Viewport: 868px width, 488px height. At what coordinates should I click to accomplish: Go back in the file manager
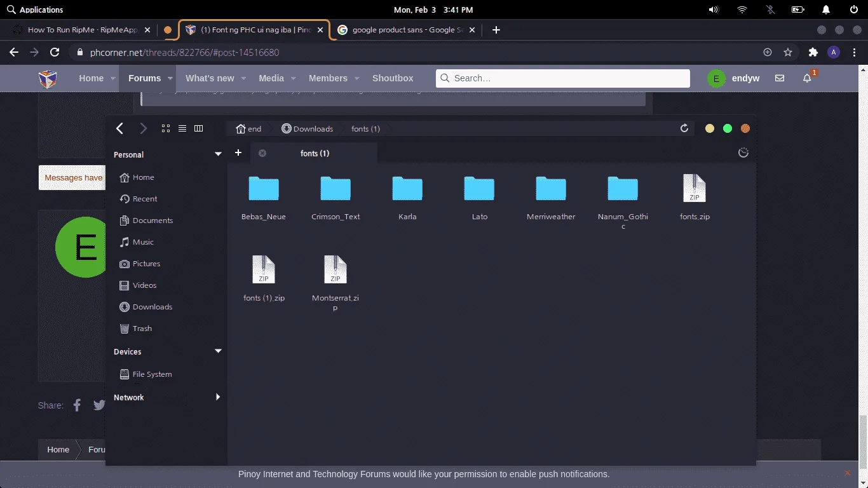(119, 128)
